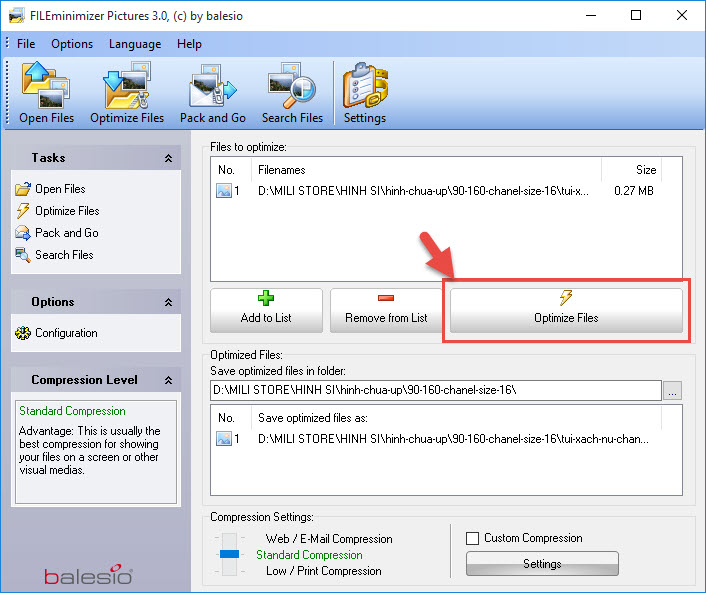Collapse the Compression Level panel
Screen dimensions: 706x593
coord(168,380)
